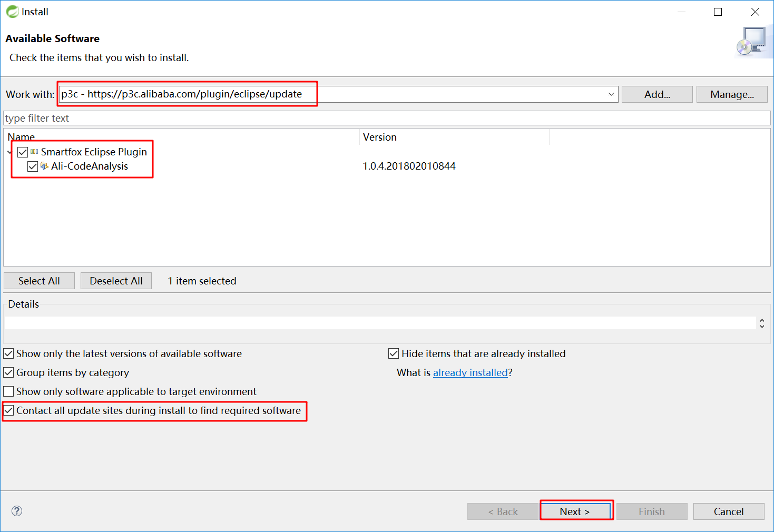Maximize the Install dialog window
This screenshot has width=774, height=532.
click(x=718, y=12)
